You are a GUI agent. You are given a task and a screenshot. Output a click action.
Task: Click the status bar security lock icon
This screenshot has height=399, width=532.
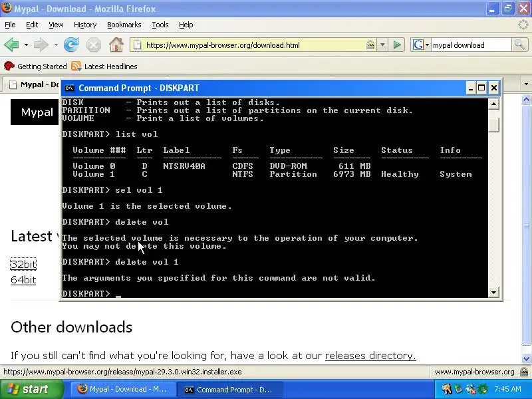525,372
